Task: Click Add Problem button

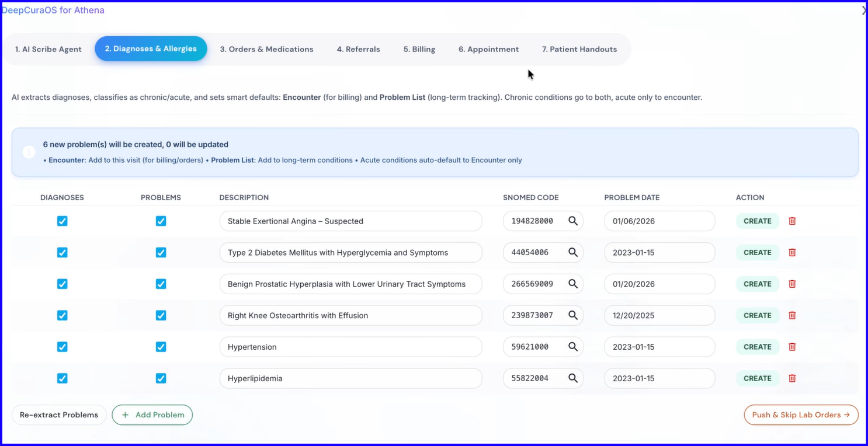Action: pyautogui.click(x=152, y=415)
